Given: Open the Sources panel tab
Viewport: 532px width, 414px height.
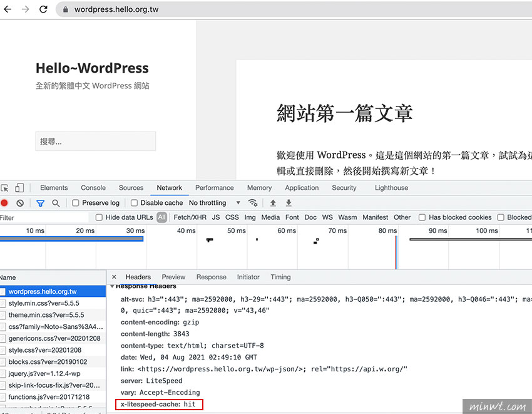Looking at the screenshot, I should click(131, 188).
